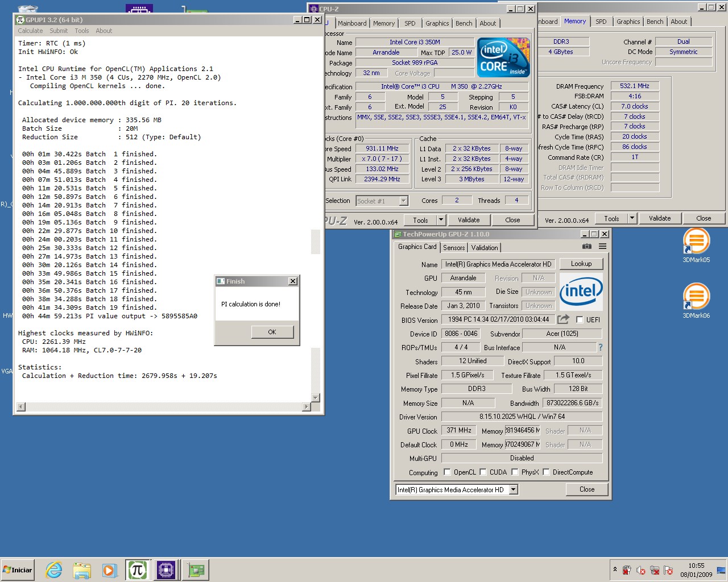Click the 'PI value output' result line
Screen dimensions: 728x582
tap(109, 316)
